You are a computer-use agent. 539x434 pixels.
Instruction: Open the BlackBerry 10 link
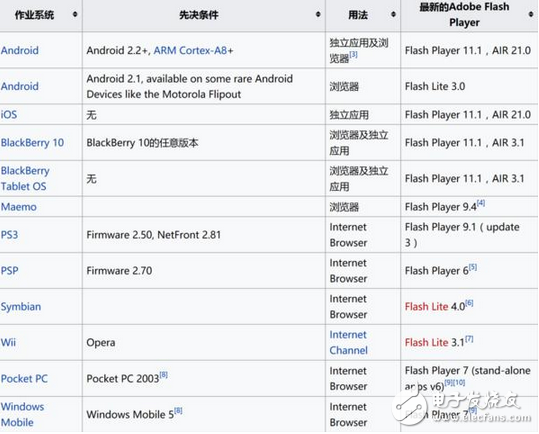pos(32,143)
